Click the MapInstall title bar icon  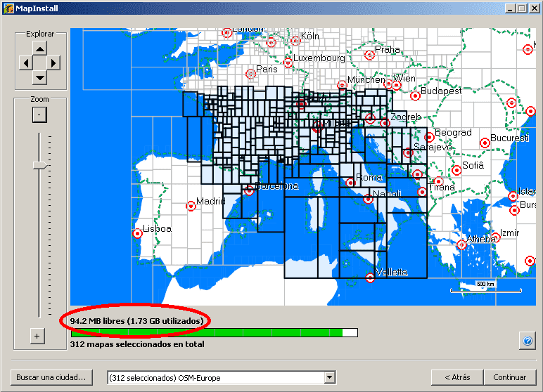tap(8, 8)
